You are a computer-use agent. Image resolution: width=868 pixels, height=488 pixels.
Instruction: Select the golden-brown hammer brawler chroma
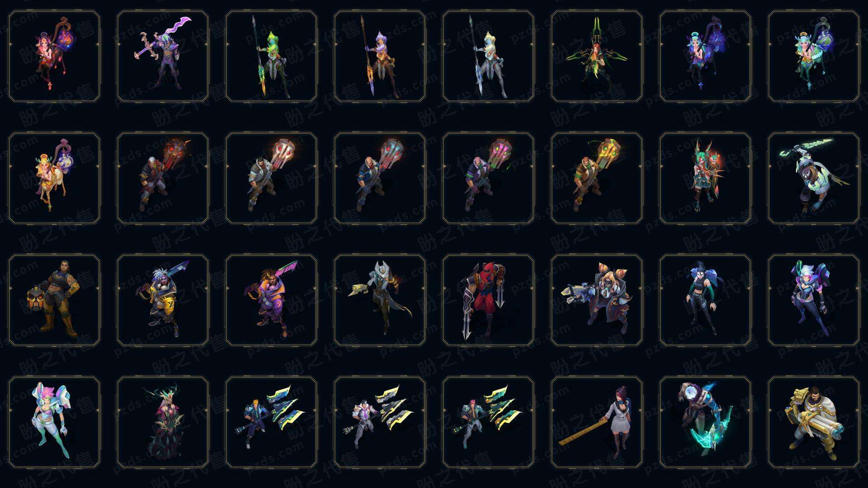[597, 178]
